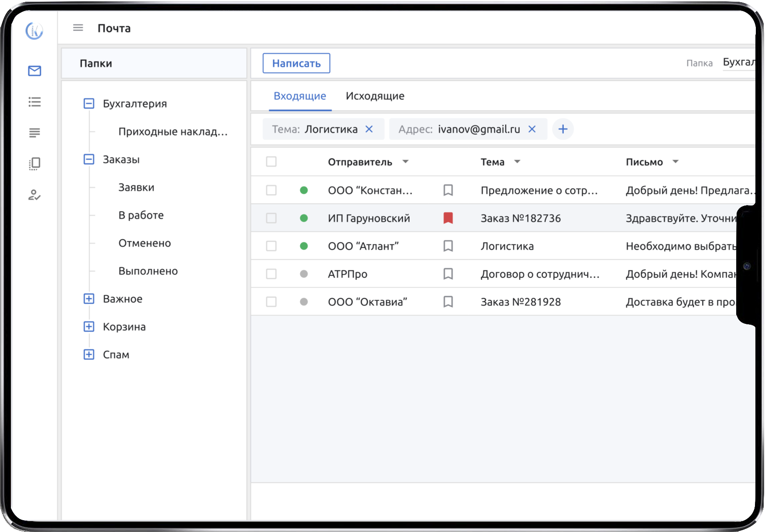The image size is (765, 532).
Task: Check the ООО “Октавия” message row
Action: point(271,302)
